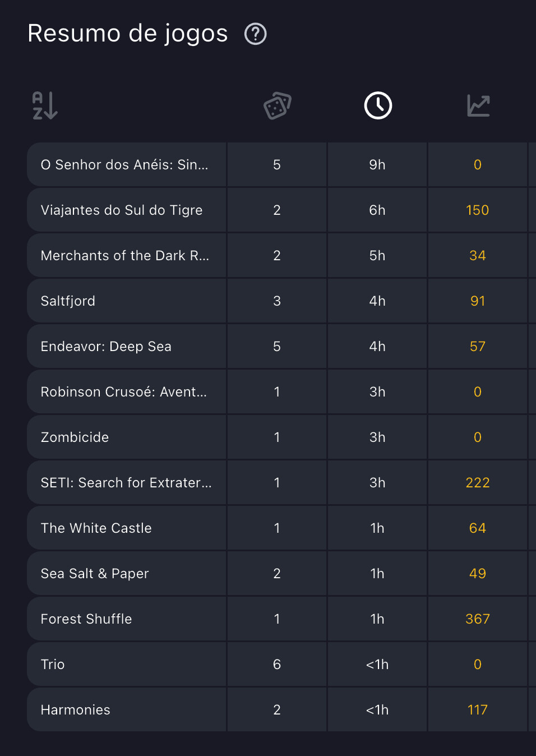
Task: Select The White Castle row
Action: pos(96,528)
